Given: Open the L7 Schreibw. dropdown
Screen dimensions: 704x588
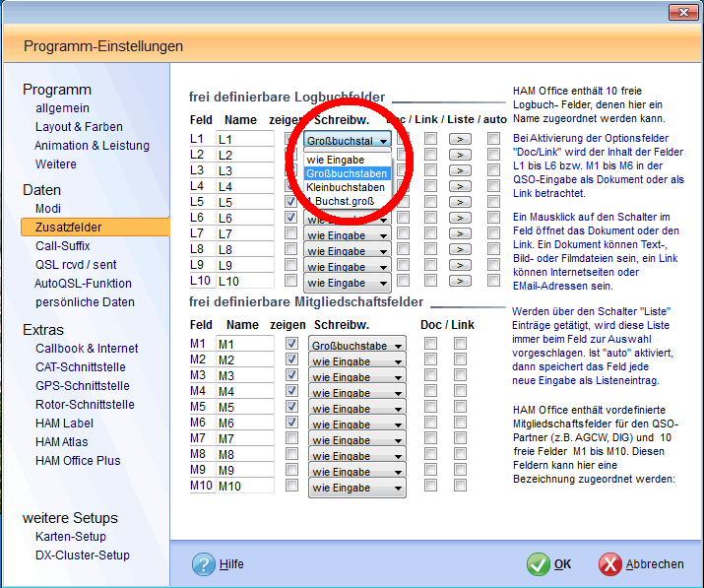Looking at the screenshot, I should click(348, 235).
